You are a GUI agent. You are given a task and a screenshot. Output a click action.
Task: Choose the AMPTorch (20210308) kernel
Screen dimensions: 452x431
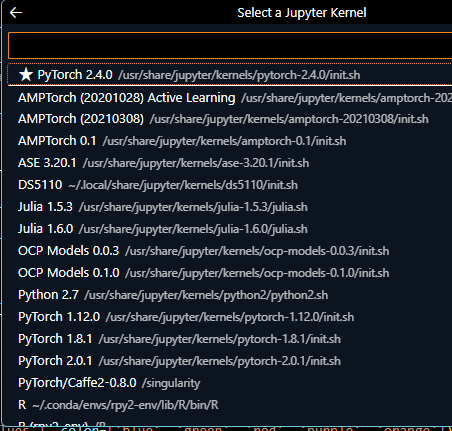(x=230, y=119)
